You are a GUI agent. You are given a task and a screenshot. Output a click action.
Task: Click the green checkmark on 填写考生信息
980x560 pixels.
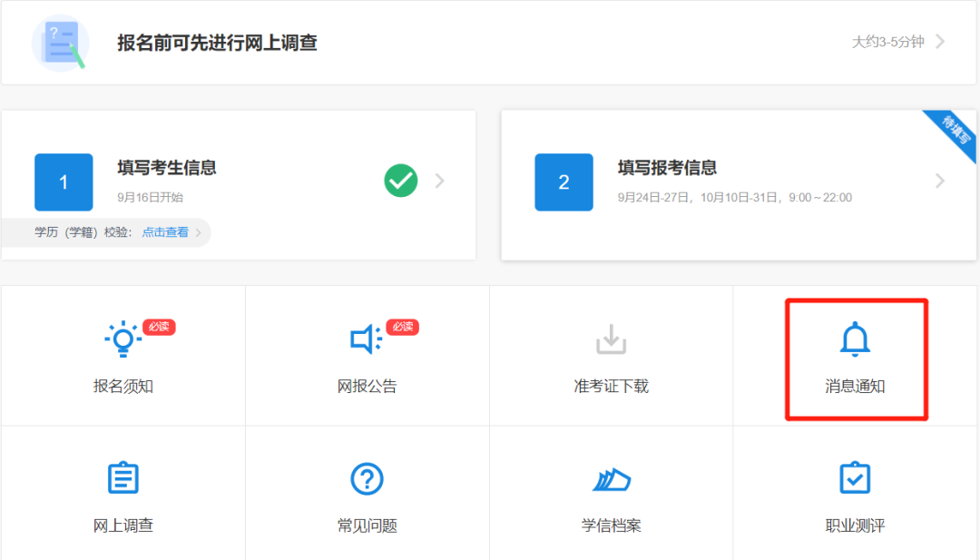coord(400,181)
